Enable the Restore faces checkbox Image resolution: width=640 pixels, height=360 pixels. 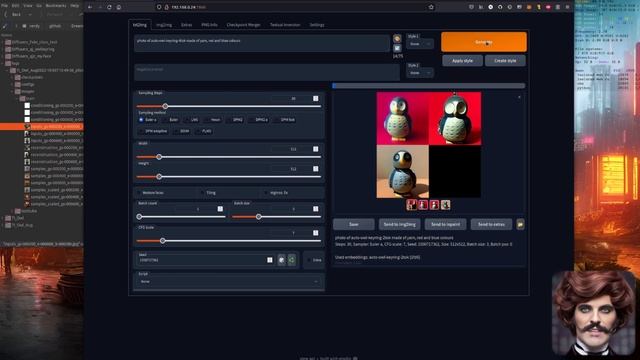(140, 193)
